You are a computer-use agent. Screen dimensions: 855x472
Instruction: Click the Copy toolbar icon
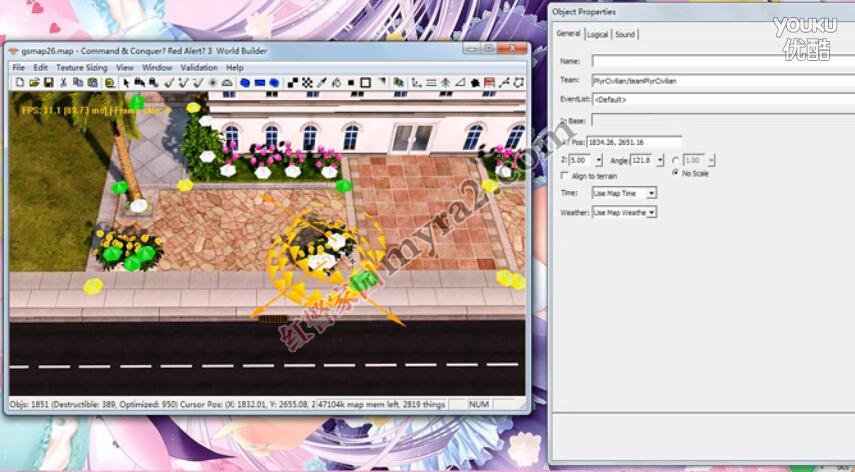click(78, 82)
